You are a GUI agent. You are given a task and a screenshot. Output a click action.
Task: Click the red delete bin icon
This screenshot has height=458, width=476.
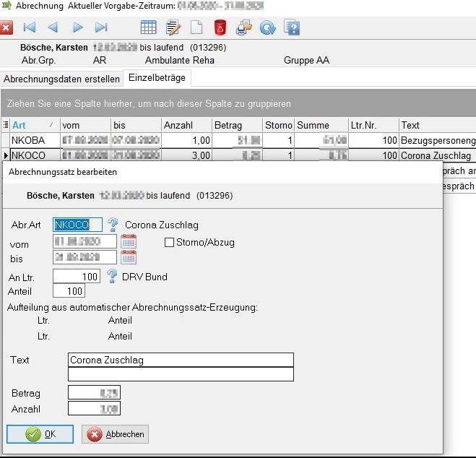[220, 28]
